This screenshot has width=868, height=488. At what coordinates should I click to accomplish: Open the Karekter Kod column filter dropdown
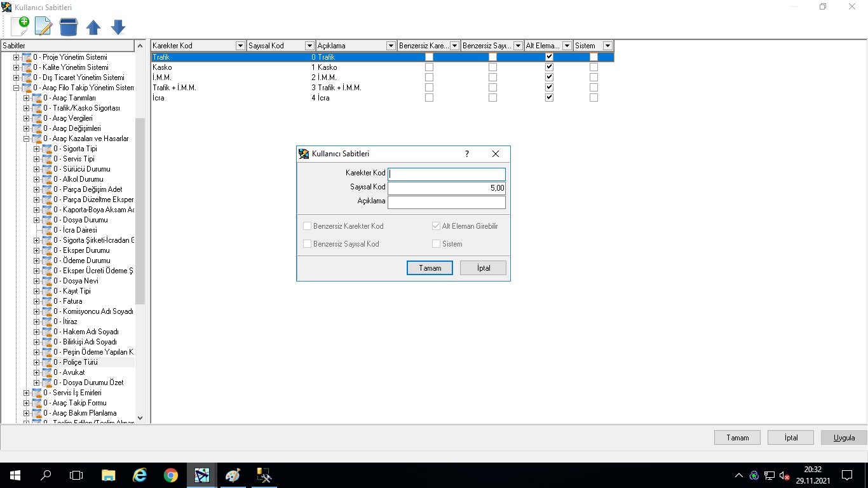point(240,46)
